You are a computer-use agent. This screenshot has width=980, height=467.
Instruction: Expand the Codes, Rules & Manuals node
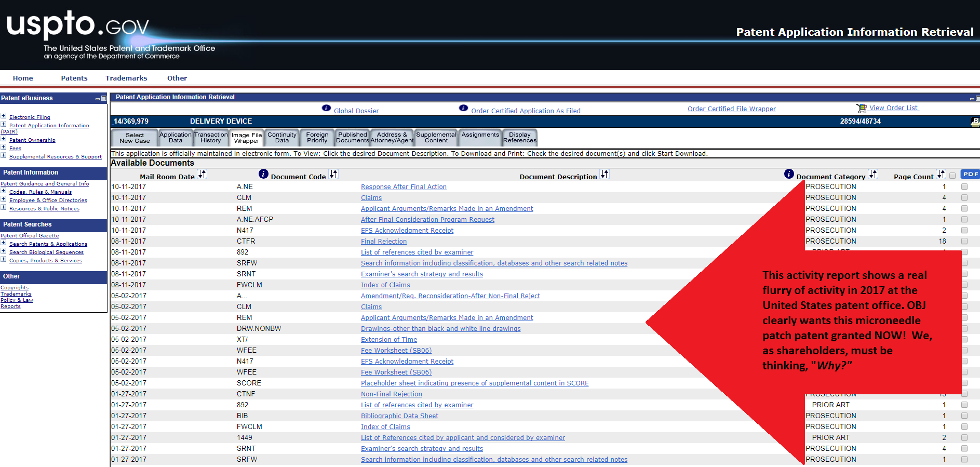click(4, 191)
